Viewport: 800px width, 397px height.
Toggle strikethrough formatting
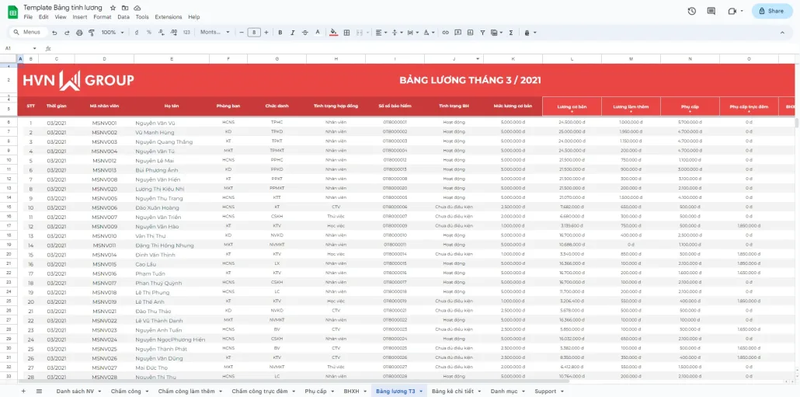(x=305, y=33)
